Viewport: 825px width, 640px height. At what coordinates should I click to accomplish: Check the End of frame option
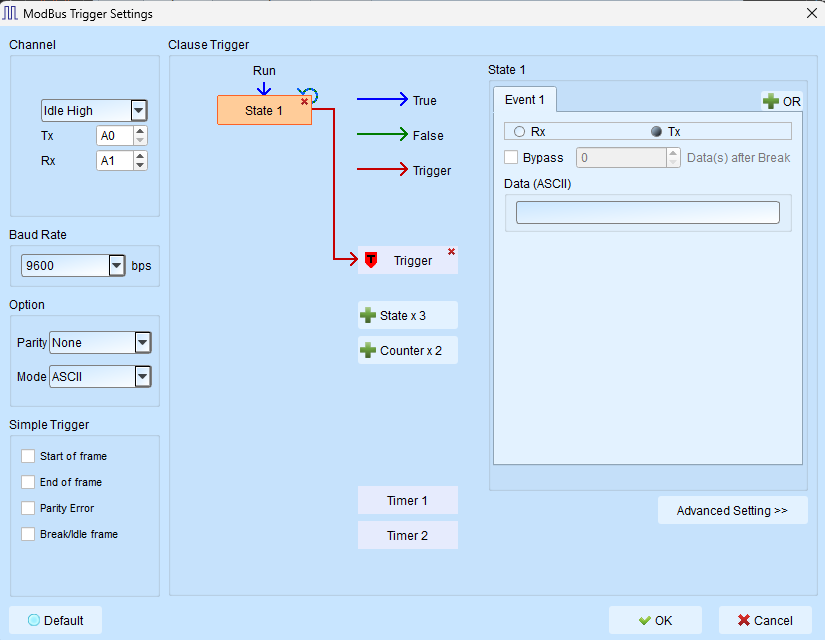[28, 482]
